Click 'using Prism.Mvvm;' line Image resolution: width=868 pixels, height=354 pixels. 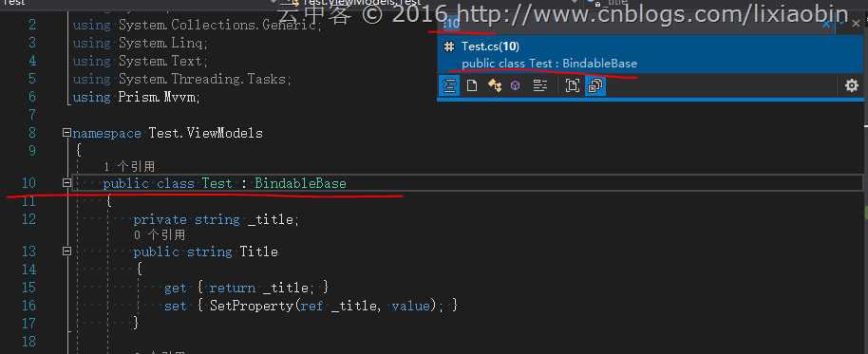click(x=136, y=98)
